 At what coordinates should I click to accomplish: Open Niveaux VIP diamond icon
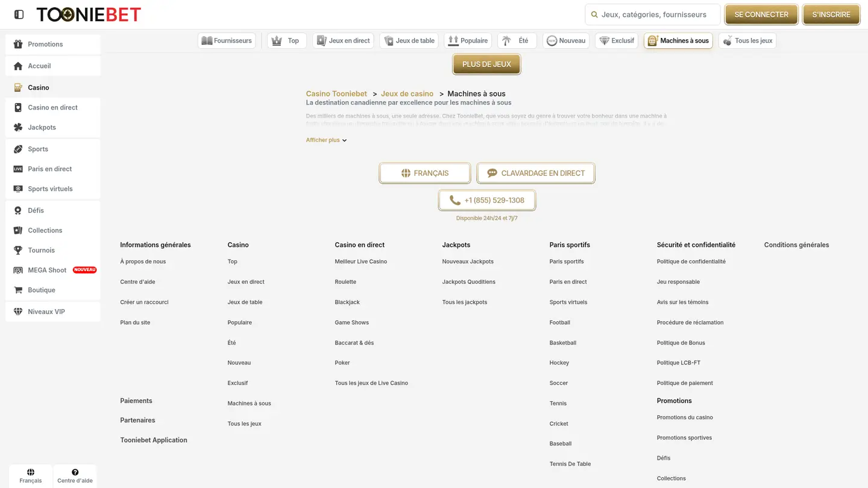point(18,311)
